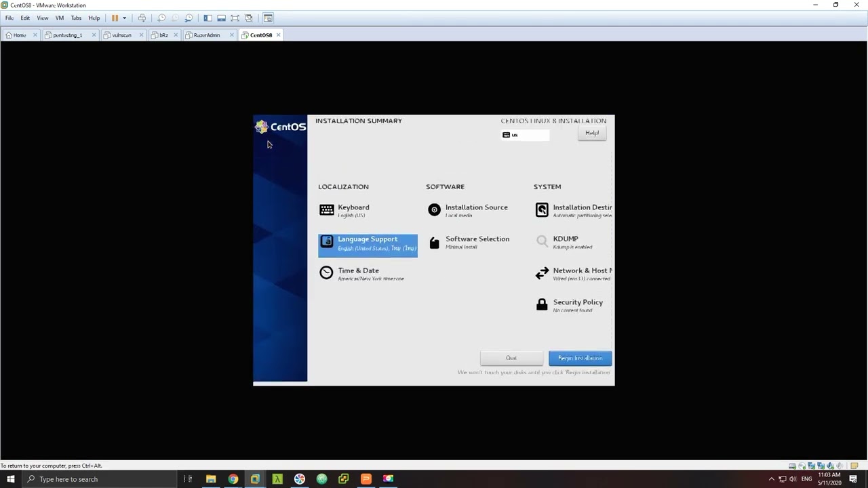Screen dimensions: 868x488
Task: Open the Tabs menu
Action: point(76,18)
